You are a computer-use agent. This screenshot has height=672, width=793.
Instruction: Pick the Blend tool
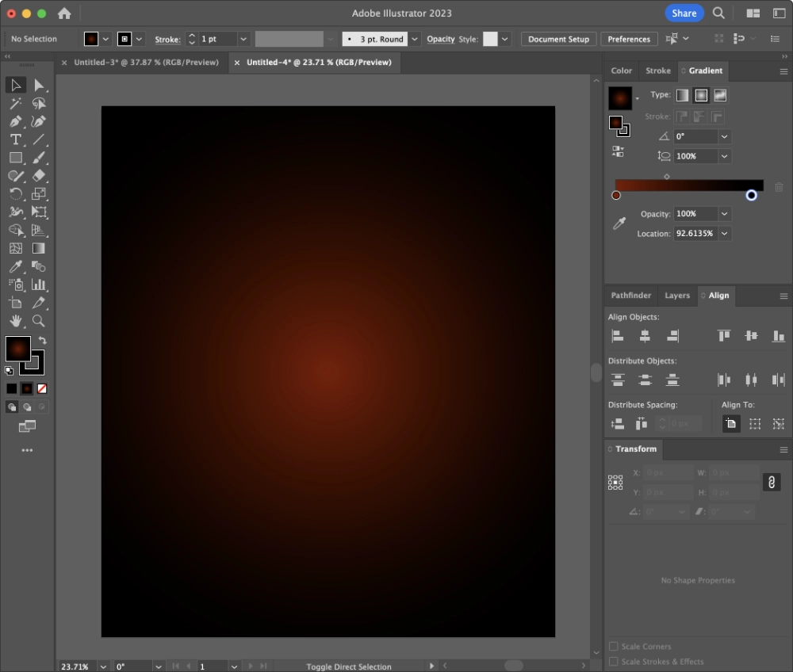point(38,267)
